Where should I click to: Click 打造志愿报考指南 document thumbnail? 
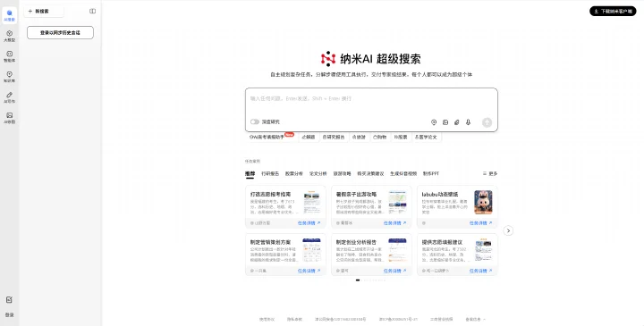click(312, 202)
